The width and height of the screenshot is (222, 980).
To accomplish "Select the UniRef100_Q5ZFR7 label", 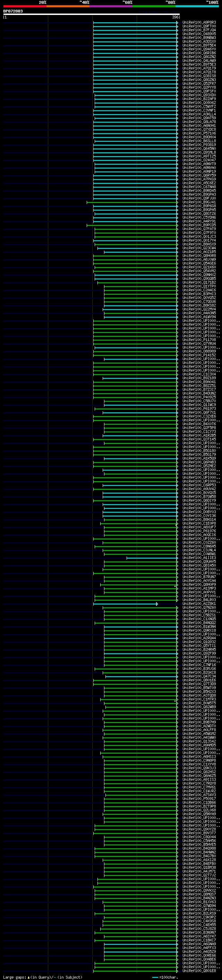I will click(x=199, y=84).
